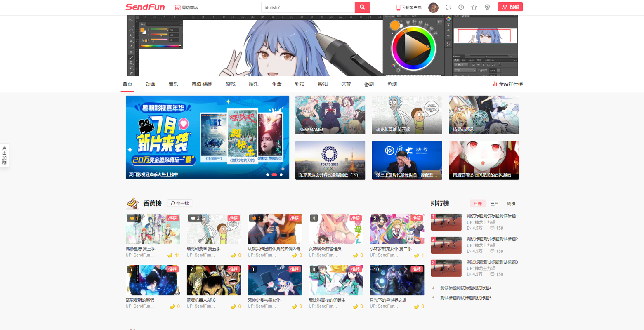This screenshot has height=330, width=644.
Task: Select third carousel dot on the banner
Action: [281, 175]
